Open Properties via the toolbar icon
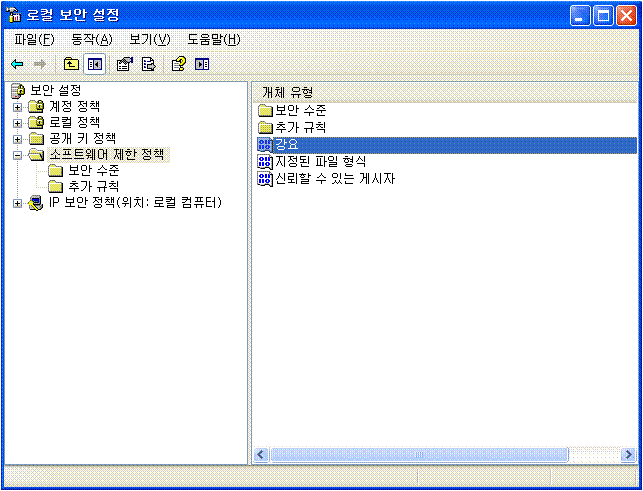The height and width of the screenshot is (491, 643). click(125, 64)
